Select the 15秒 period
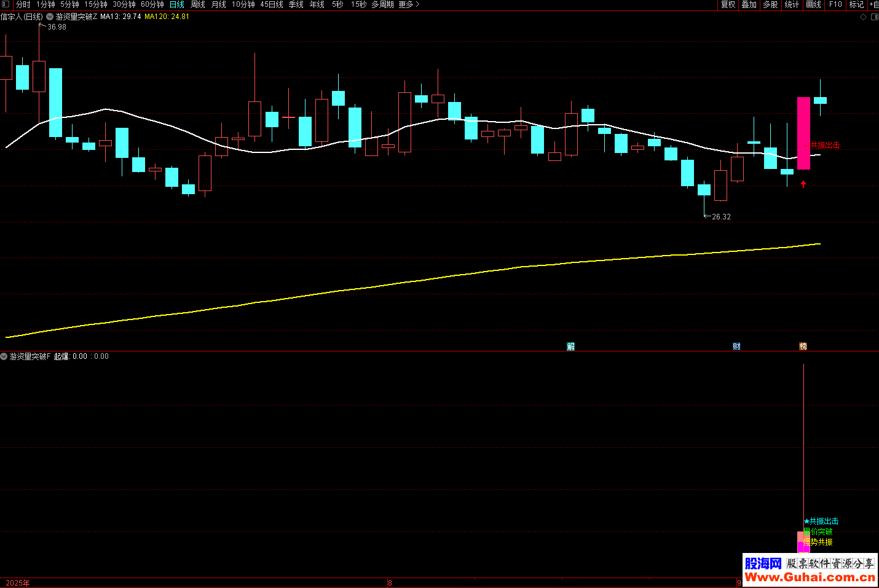 click(359, 4)
